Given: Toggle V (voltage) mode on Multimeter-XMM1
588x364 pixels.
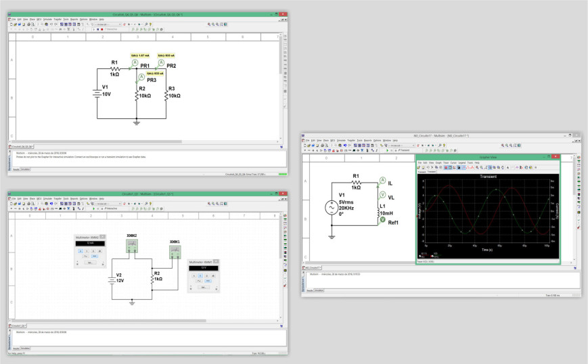Looking at the screenshot, I should [x=199, y=275].
